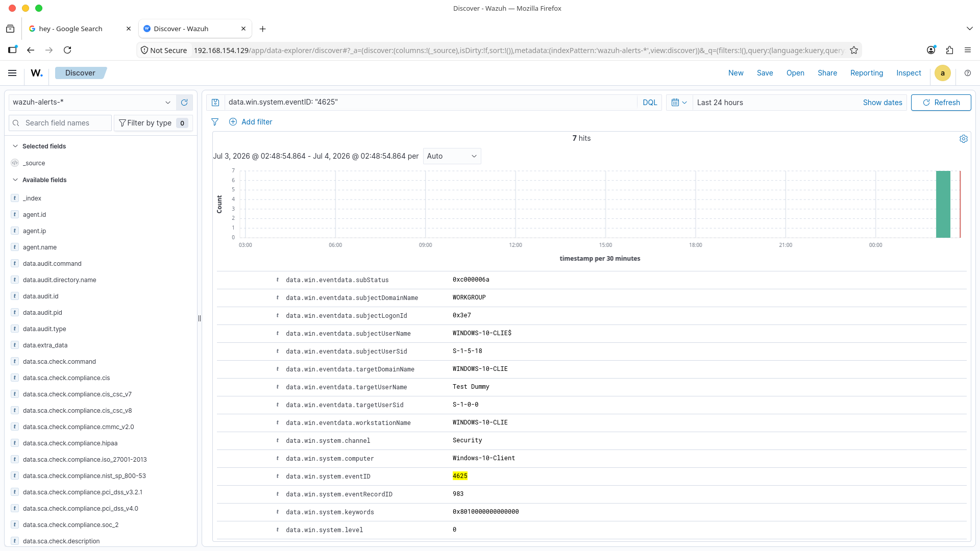980x551 pixels.
Task: Select agent.name field
Action: click(40, 247)
